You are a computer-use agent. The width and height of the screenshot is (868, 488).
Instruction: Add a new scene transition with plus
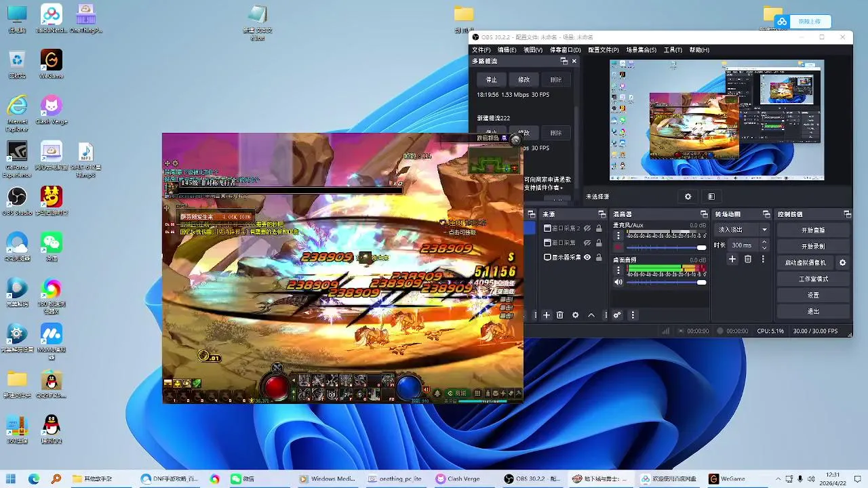tap(732, 259)
